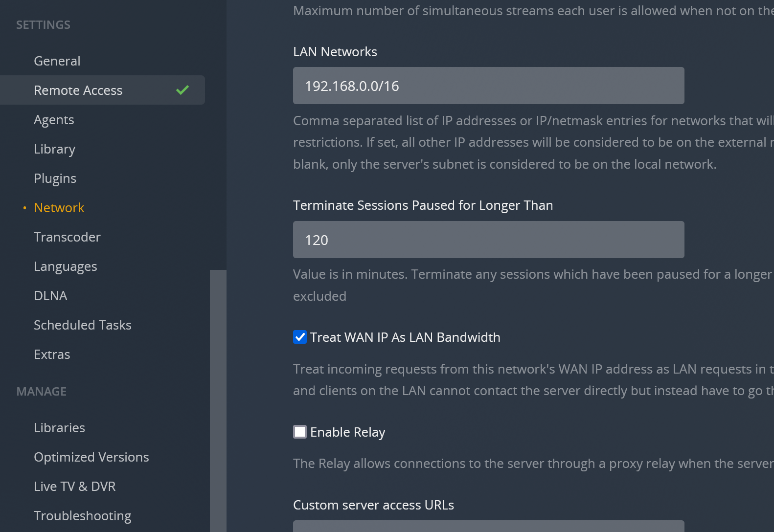This screenshot has height=532, width=774.
Task: Toggle the Enable Relay checkbox
Action: point(300,432)
